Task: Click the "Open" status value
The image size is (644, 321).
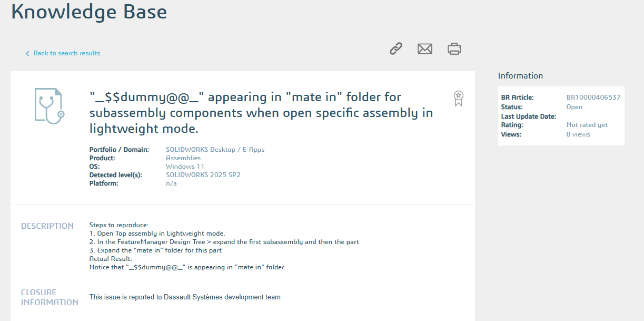Action: [574, 107]
